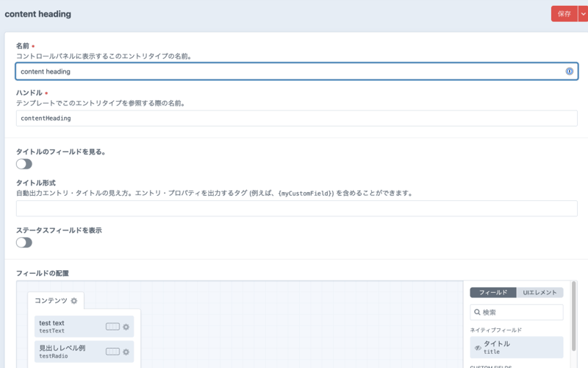Viewport: 588px width, 368px height.
Task: Click the field library panel scrollbar
Action: click(x=573, y=309)
